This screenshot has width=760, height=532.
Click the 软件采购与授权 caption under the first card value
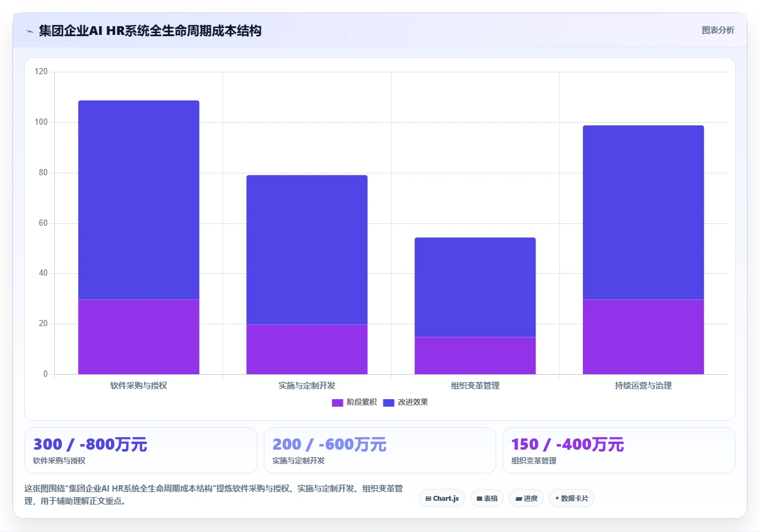coord(59,461)
